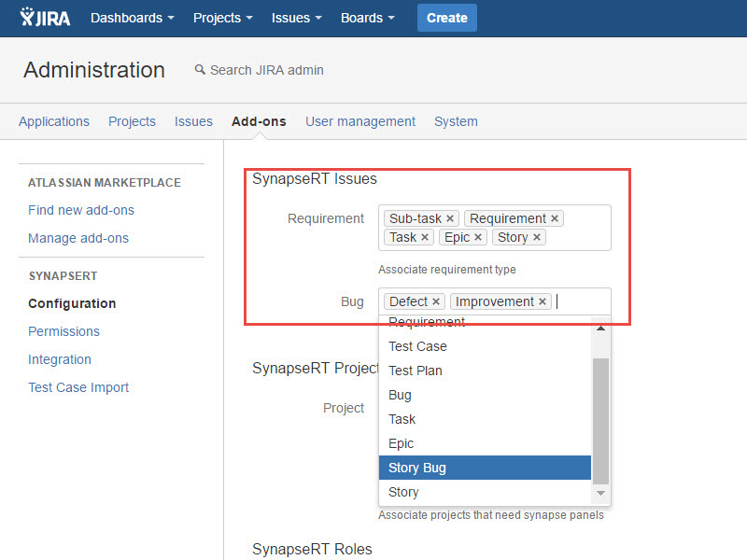
Task: Expand the Projects menu in header
Action: pyautogui.click(x=224, y=18)
